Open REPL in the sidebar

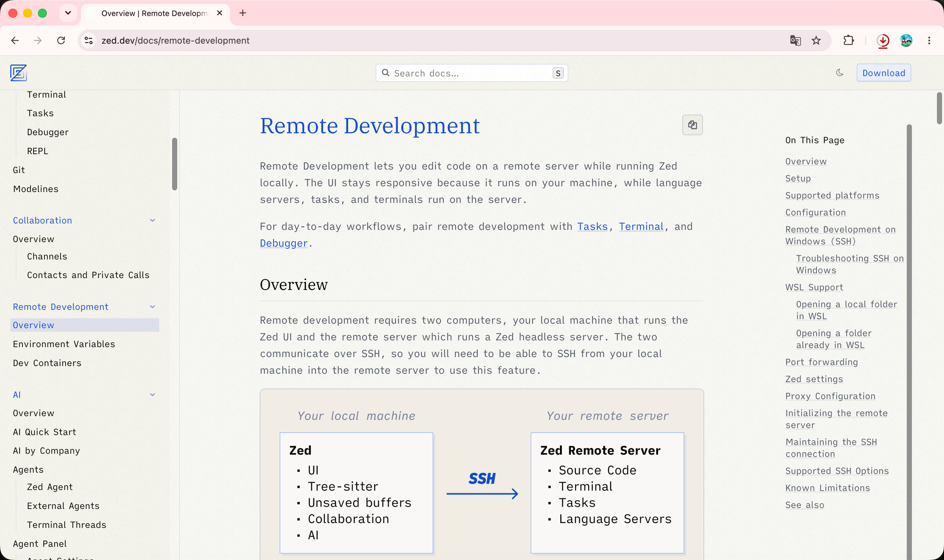pyautogui.click(x=38, y=151)
